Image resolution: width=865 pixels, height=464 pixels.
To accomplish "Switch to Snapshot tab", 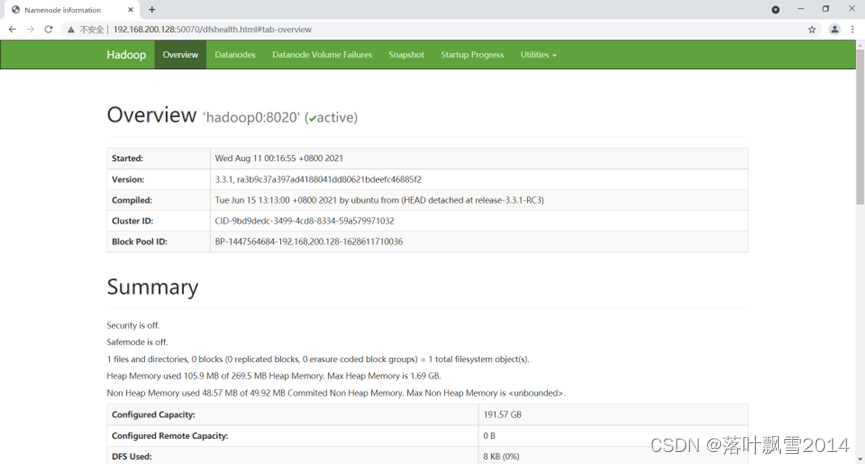I will (407, 55).
